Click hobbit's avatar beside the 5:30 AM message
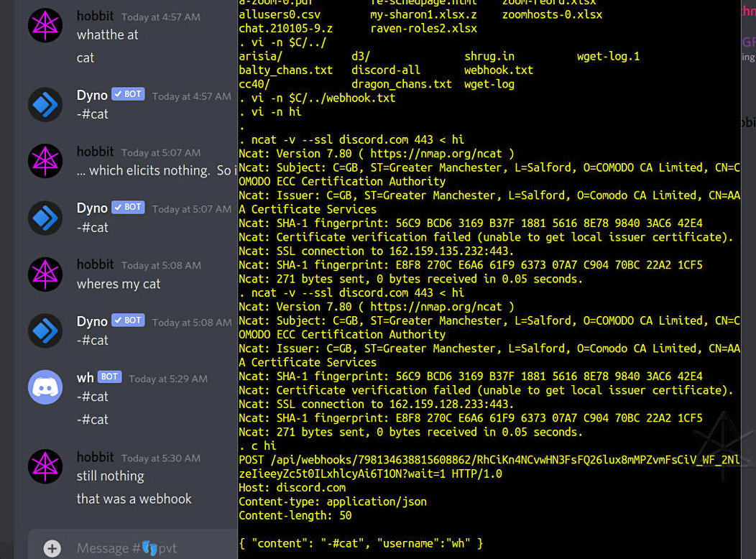 point(45,466)
